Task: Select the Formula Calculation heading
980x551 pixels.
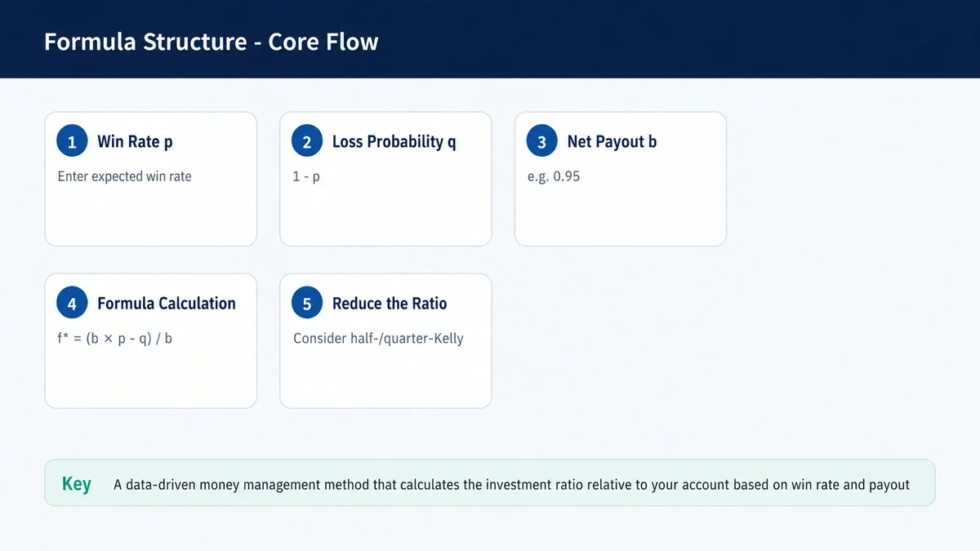Action: [x=167, y=304]
